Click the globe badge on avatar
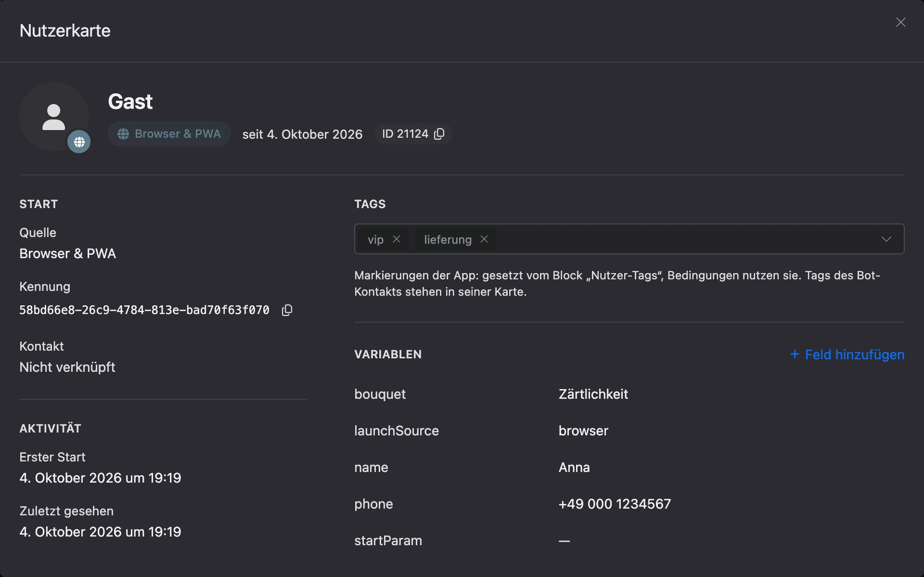Viewport: 924px width, 577px height. pyautogui.click(x=79, y=142)
